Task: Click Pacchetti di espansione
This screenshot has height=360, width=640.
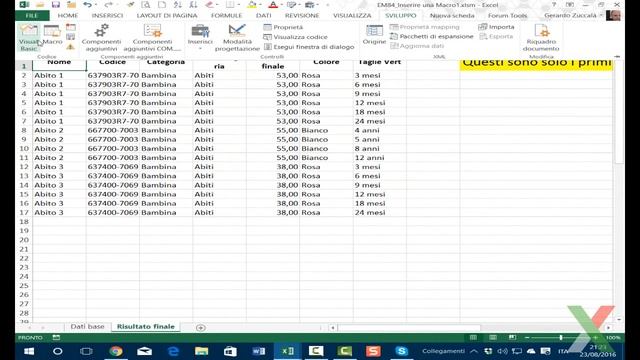Action: 431,36
